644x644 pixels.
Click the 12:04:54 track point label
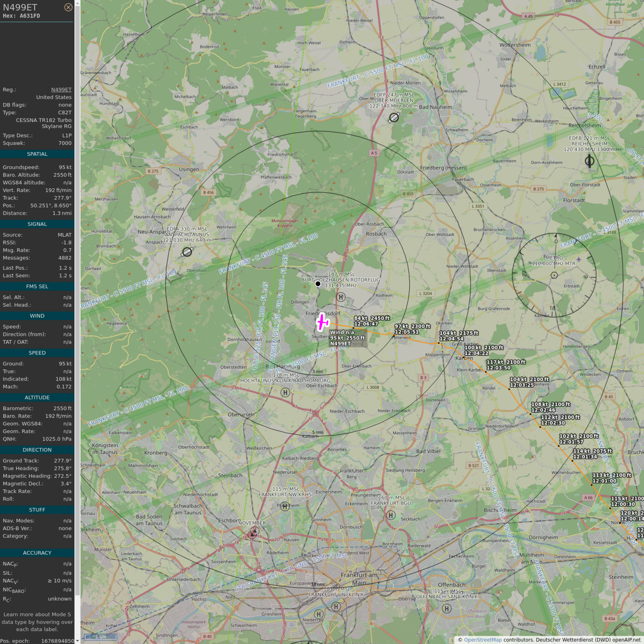(x=451, y=339)
